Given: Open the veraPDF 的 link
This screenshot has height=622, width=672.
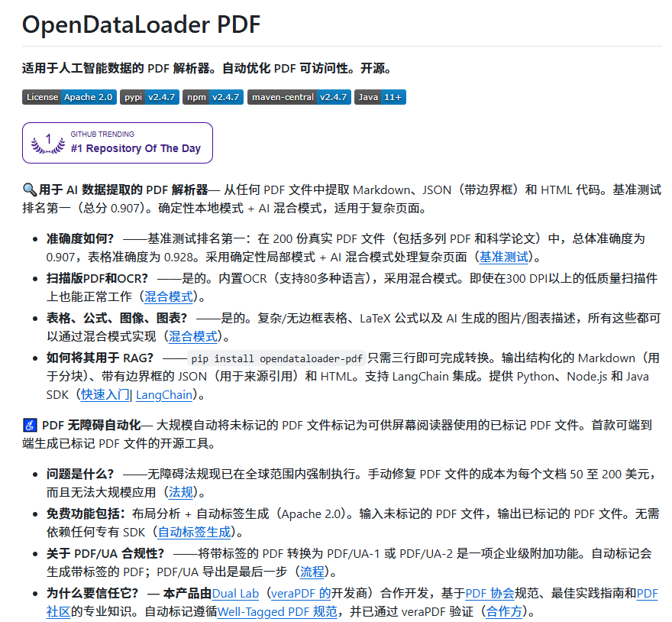Looking at the screenshot, I should click(301, 594).
